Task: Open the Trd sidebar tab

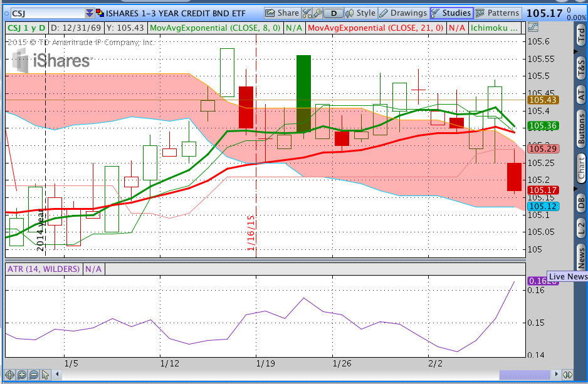Action: 581,35
